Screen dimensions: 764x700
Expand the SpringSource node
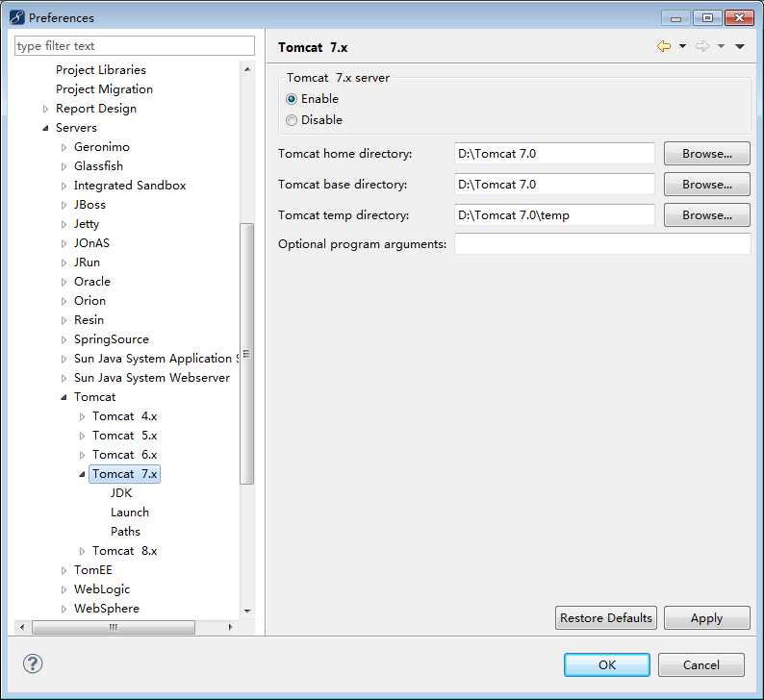click(64, 339)
